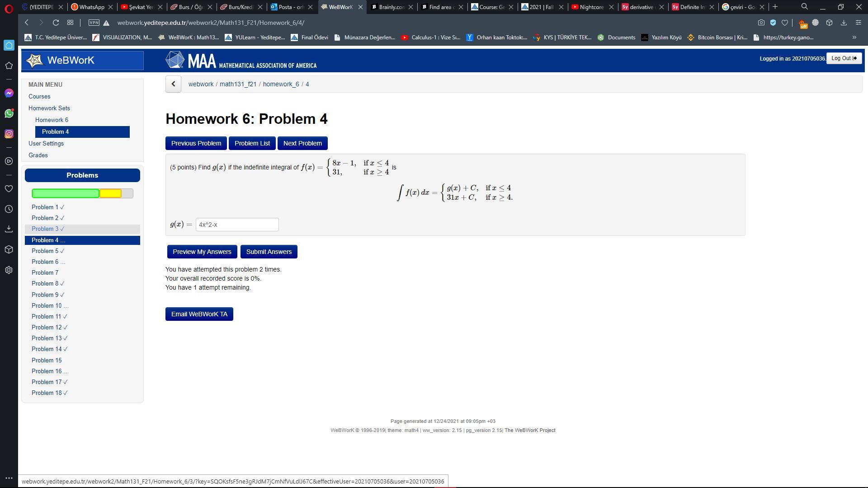Open the Opera Easy Setup menu
This screenshot has width=868, height=488.
coord(858,23)
